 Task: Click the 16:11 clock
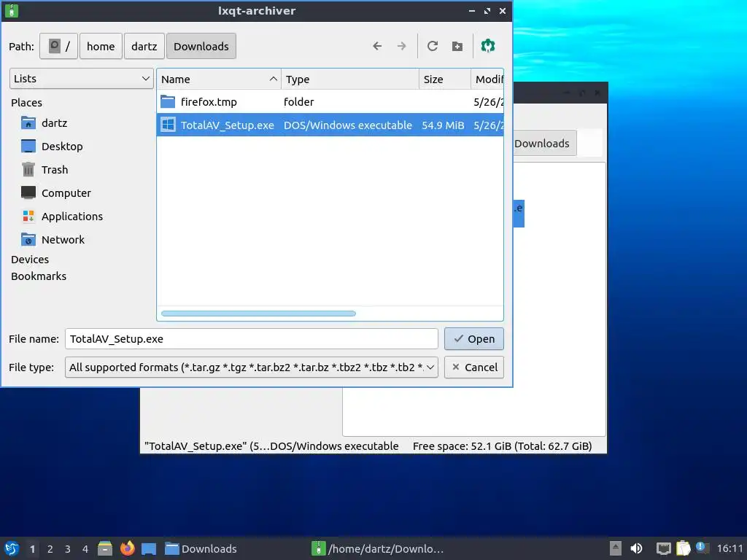[x=729, y=548]
